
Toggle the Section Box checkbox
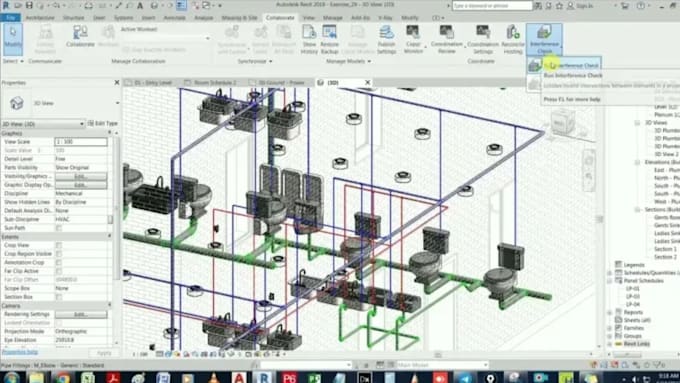pyautogui.click(x=59, y=297)
